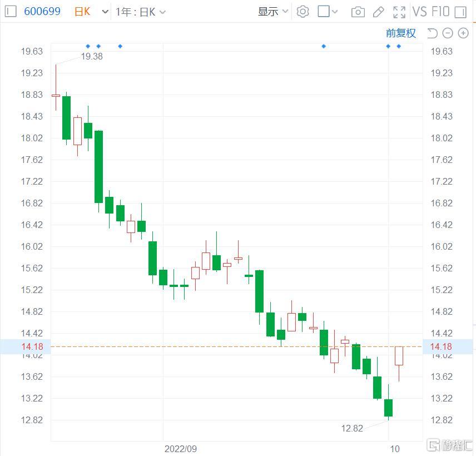476x456 pixels.
Task: Click the square layout icon
Action: (324, 12)
